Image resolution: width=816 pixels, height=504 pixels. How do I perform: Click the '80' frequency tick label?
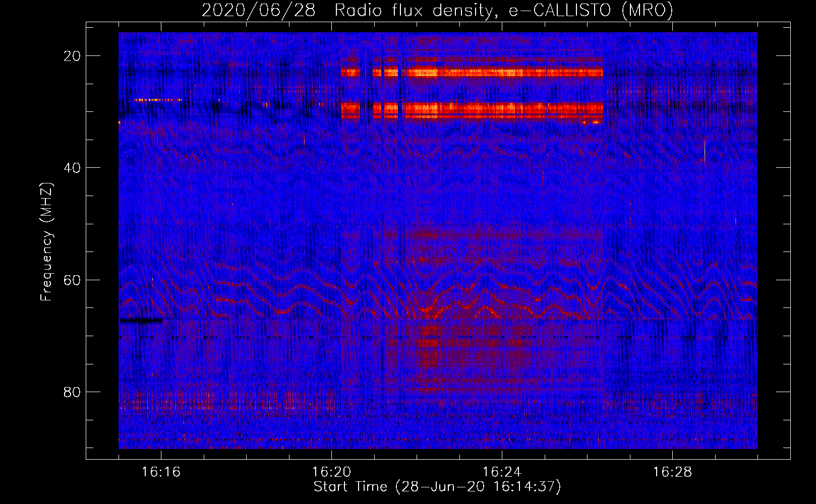click(x=73, y=392)
